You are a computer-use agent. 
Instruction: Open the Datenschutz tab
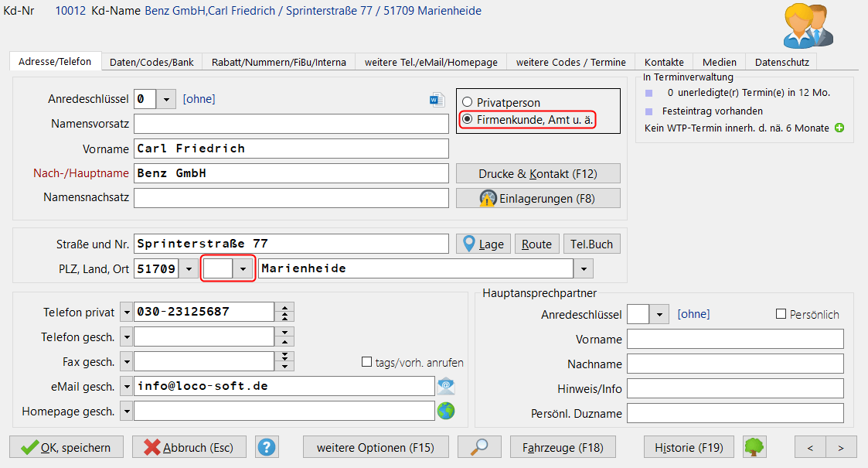[x=782, y=61]
